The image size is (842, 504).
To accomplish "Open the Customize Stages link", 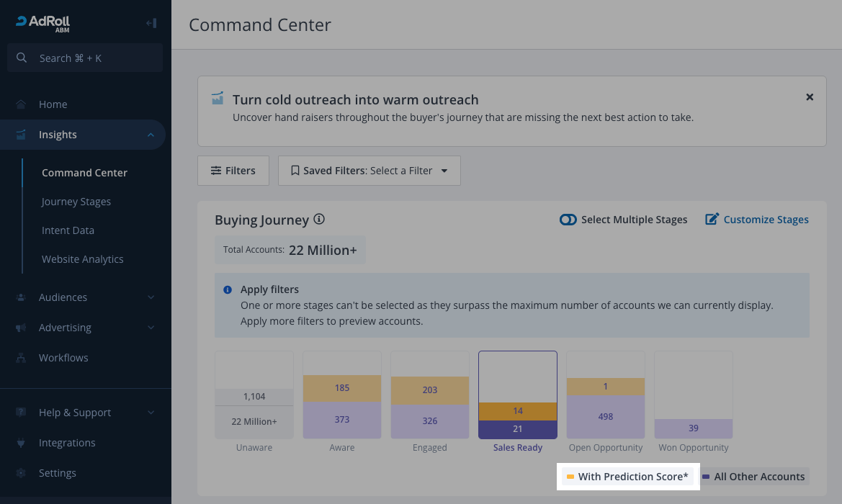I will tap(756, 220).
